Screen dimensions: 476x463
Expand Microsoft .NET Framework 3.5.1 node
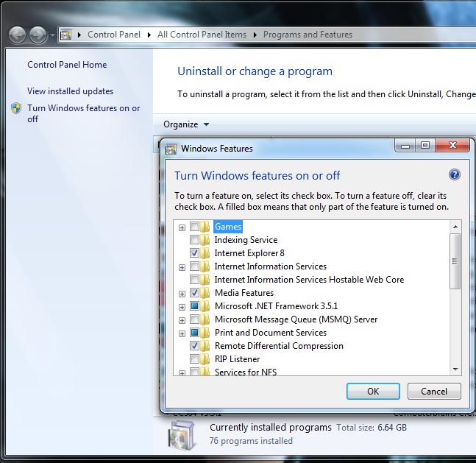[x=182, y=307]
